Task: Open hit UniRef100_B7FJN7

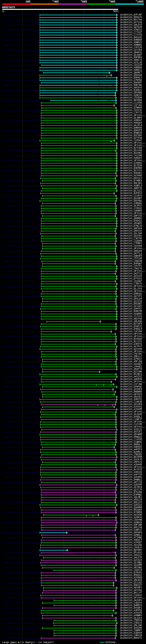Action: tap(131, 15)
